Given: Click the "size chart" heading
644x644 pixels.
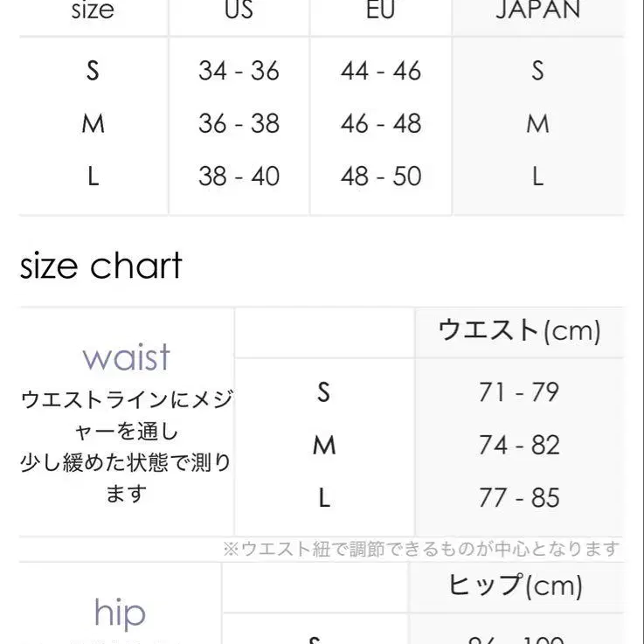Looking at the screenshot, I should pos(100,266).
